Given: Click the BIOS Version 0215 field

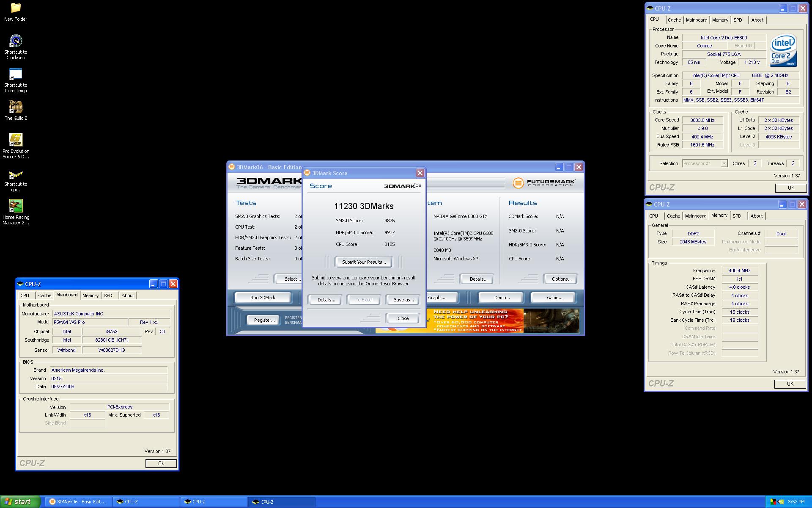Looking at the screenshot, I should click(x=109, y=378).
